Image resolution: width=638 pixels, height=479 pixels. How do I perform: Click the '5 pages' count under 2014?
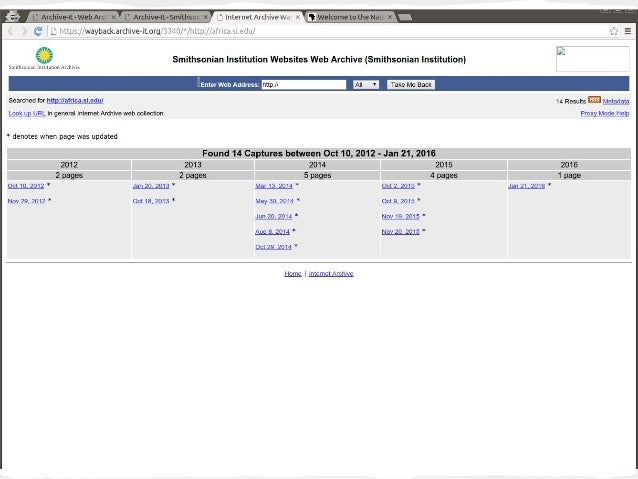[x=317, y=175]
